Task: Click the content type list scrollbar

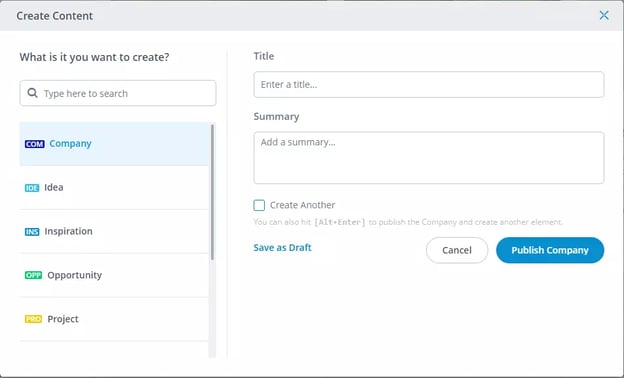Action: tap(212, 192)
